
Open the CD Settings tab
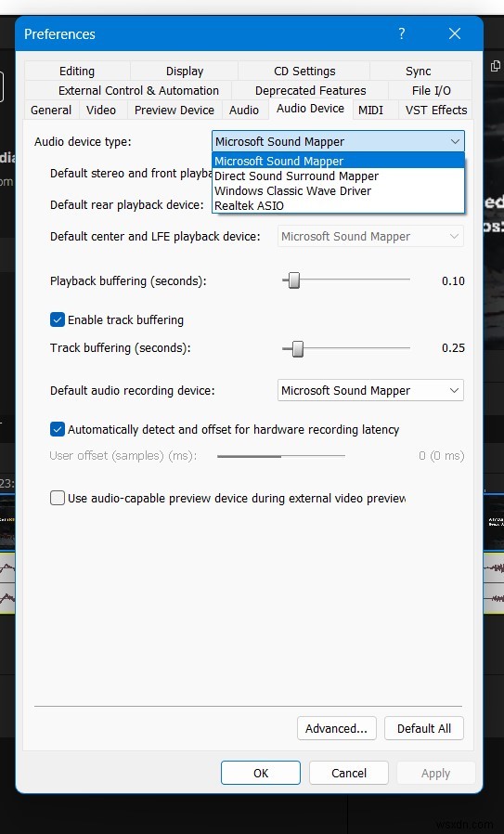point(304,72)
